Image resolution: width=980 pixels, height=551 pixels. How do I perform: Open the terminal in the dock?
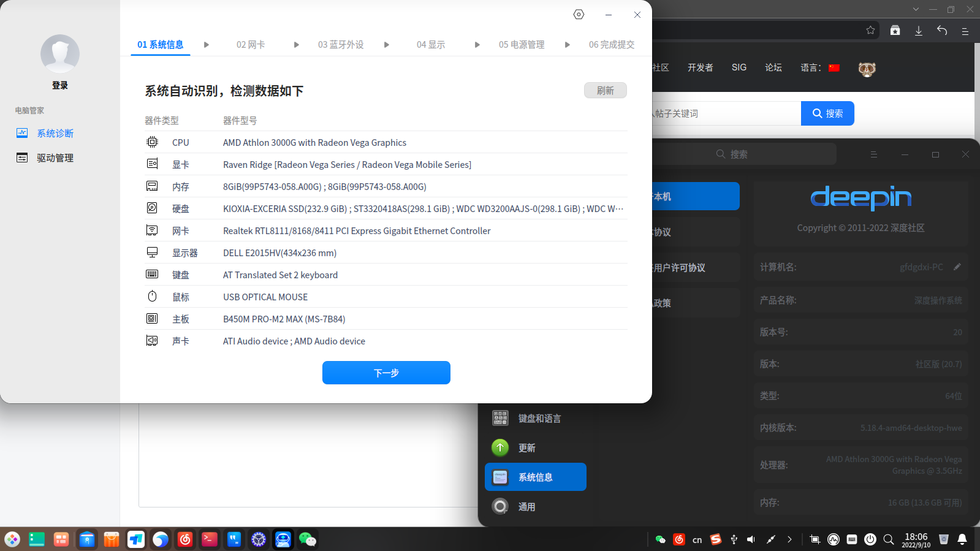coord(210,539)
